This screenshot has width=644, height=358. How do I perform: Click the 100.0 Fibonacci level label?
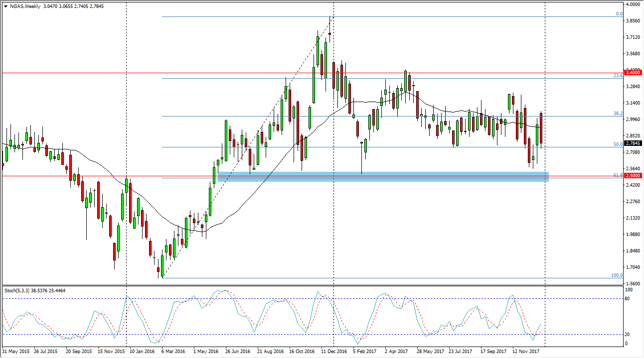pyautogui.click(x=617, y=275)
